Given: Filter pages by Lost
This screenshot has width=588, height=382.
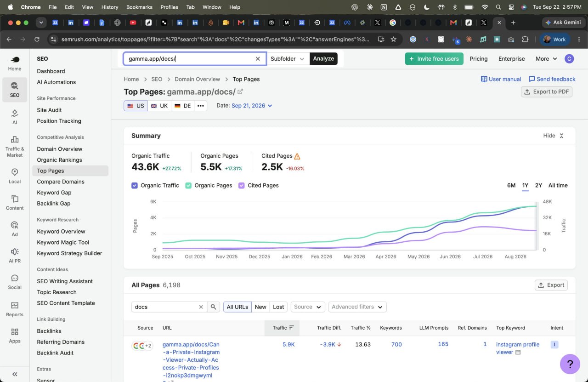Looking at the screenshot, I should [278, 307].
